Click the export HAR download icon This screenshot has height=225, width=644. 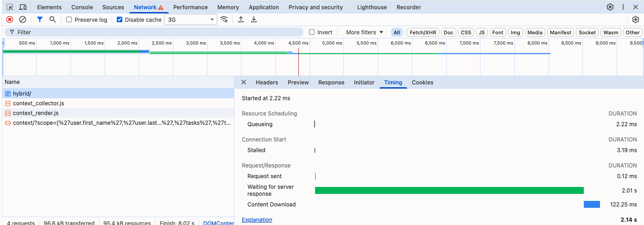(x=254, y=19)
